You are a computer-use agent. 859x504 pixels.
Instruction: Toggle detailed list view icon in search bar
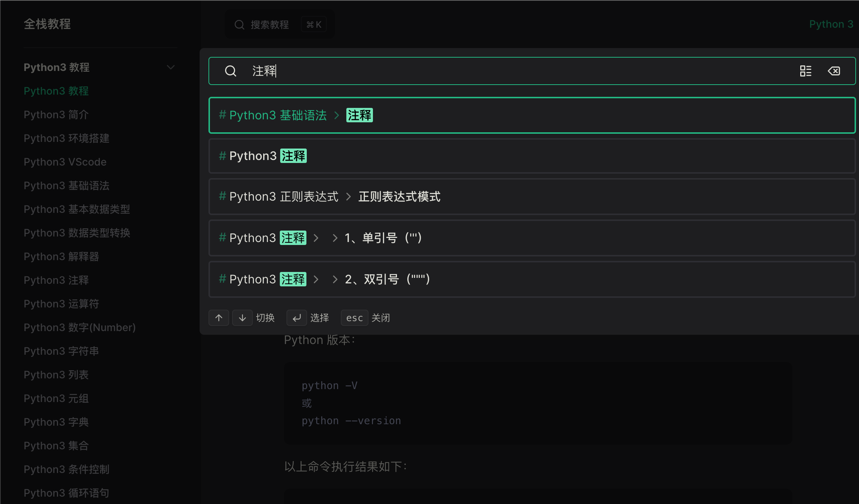805,71
